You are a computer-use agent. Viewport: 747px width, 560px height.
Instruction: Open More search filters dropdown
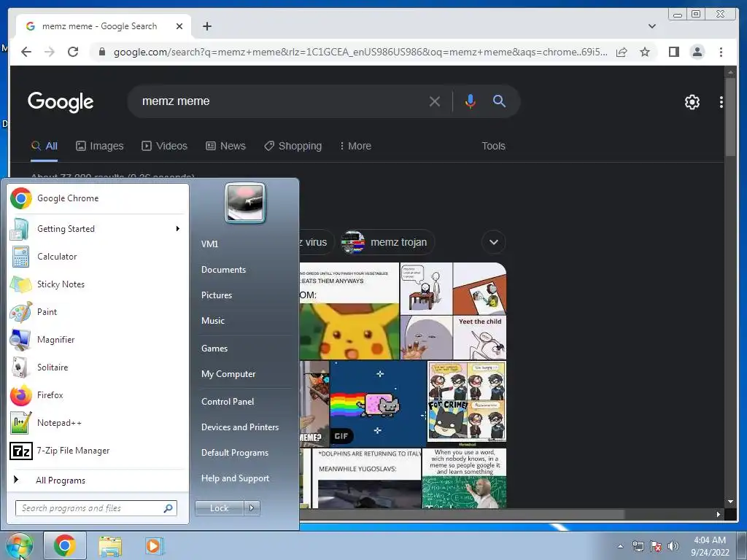[355, 146]
